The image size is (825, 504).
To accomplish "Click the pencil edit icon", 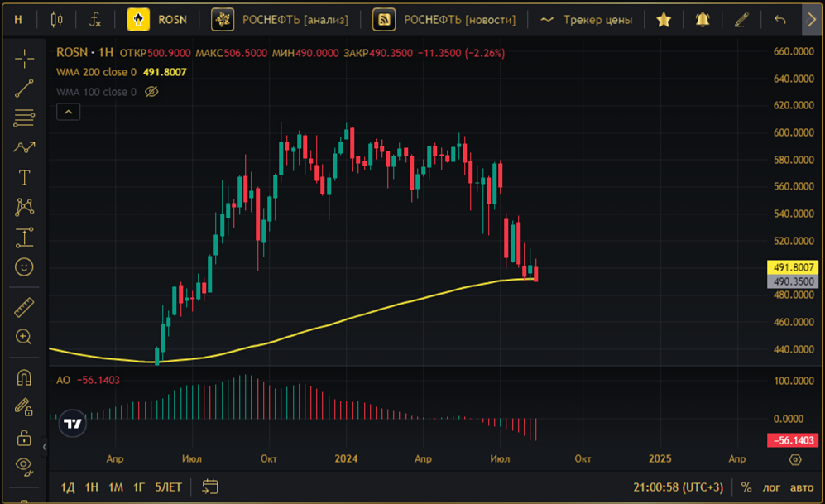I will [x=741, y=20].
